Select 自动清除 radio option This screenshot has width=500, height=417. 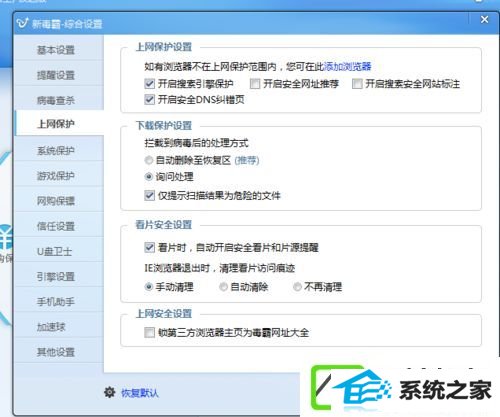tap(223, 287)
